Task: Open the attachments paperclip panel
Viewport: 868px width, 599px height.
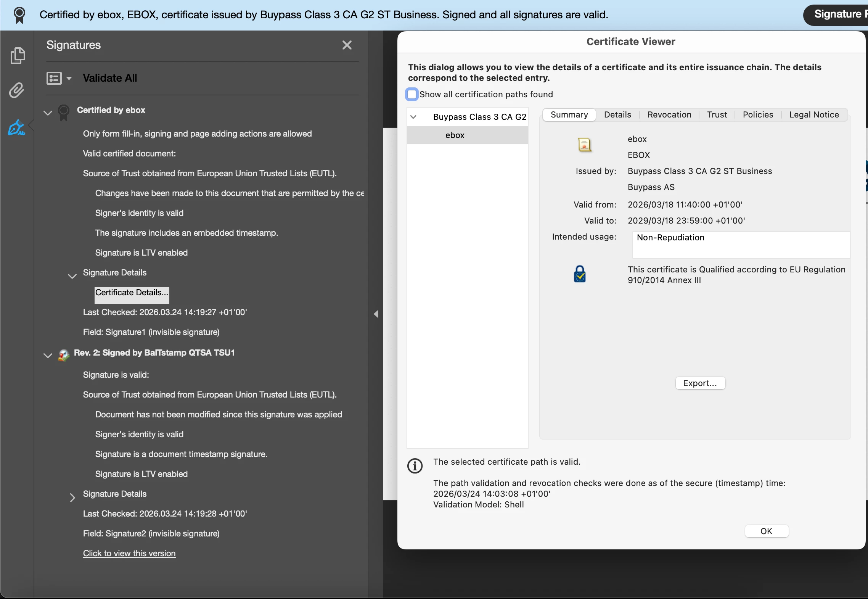Action: (x=16, y=90)
